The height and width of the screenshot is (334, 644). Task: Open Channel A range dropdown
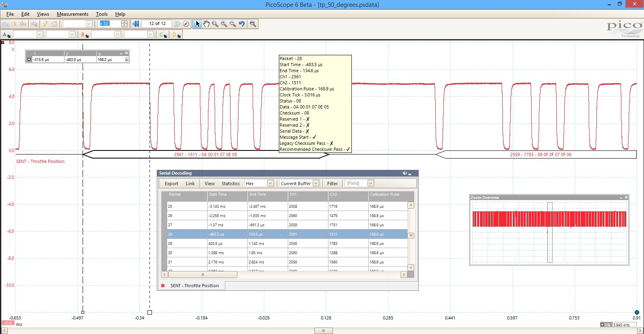[39, 35]
